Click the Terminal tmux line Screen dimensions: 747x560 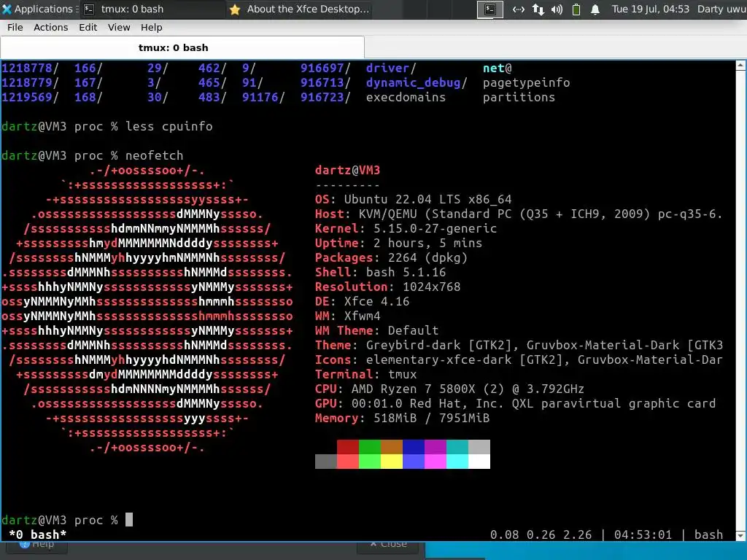coord(366,374)
